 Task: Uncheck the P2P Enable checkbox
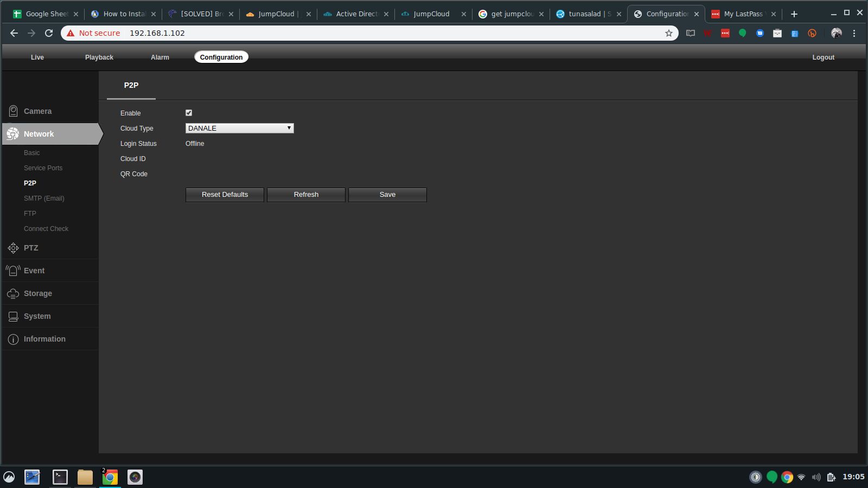click(x=189, y=113)
